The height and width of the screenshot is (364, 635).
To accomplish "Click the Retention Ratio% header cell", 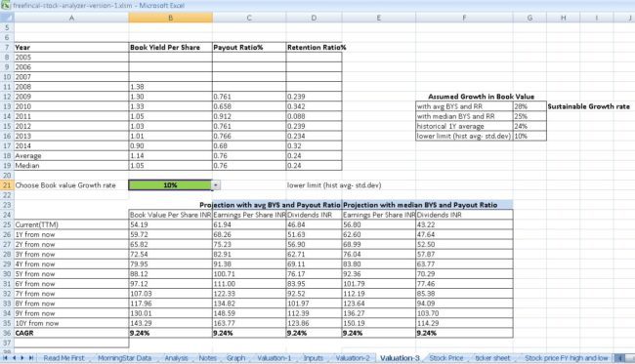I will tap(314, 47).
